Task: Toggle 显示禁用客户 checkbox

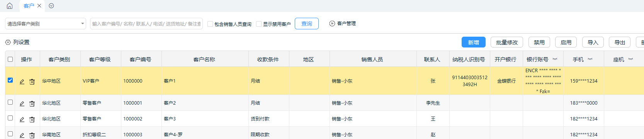Action: point(259,24)
